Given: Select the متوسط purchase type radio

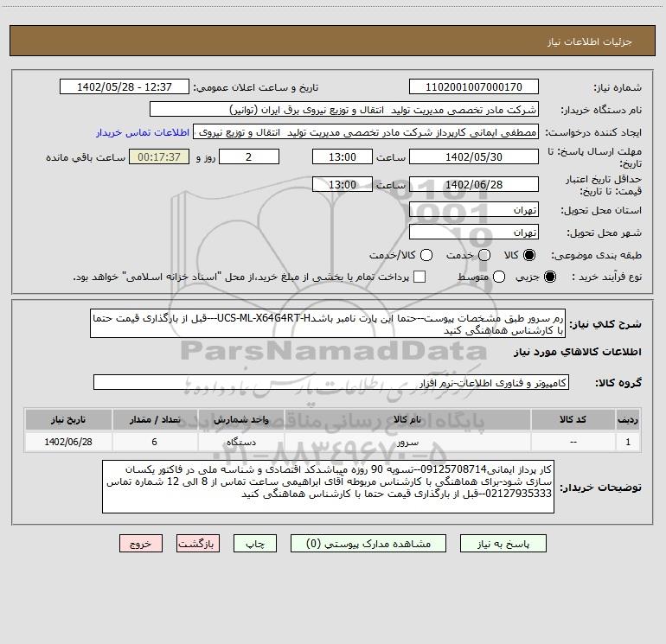Looking at the screenshot, I should (499, 277).
